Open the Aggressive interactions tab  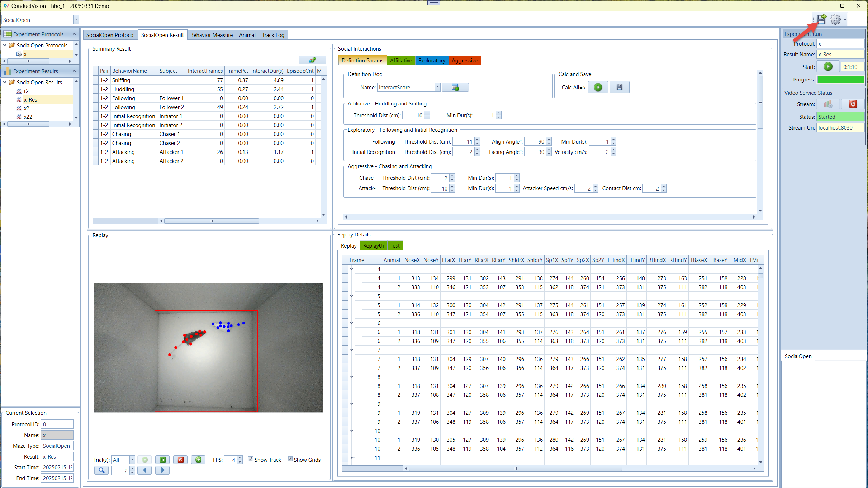click(x=464, y=60)
